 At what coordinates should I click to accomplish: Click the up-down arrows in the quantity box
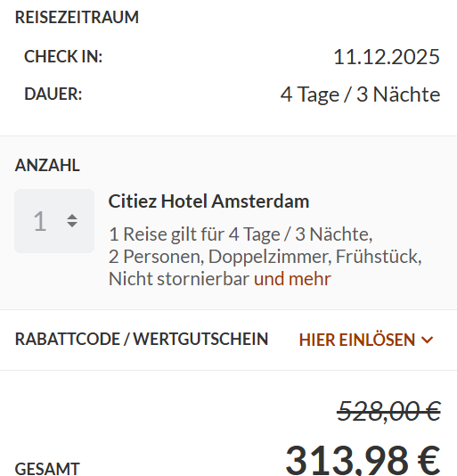pos(72,221)
